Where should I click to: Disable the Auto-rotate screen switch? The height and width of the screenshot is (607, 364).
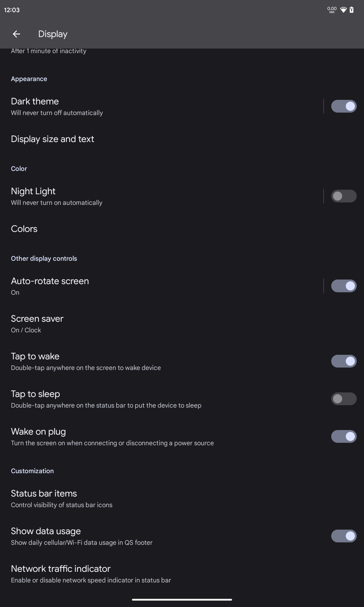344,286
